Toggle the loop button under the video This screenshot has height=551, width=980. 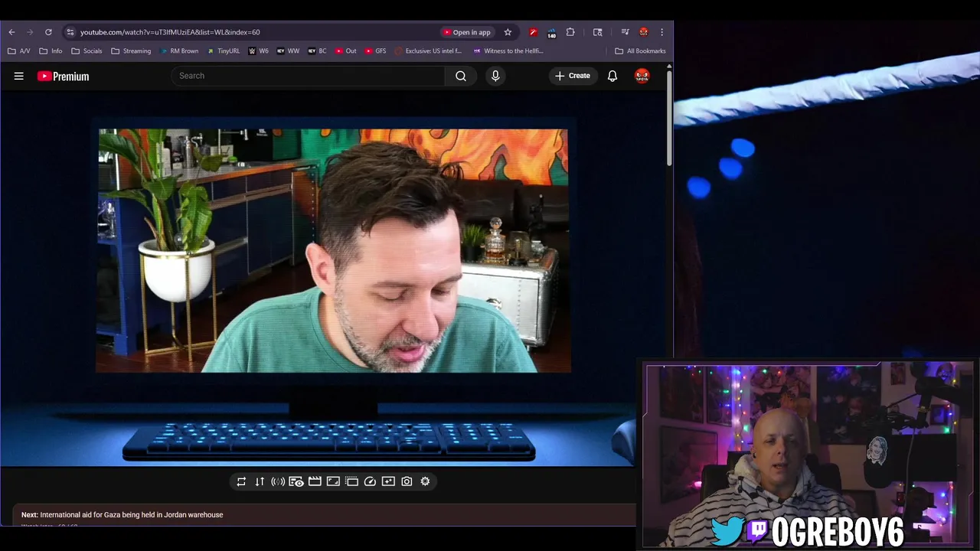pyautogui.click(x=241, y=481)
